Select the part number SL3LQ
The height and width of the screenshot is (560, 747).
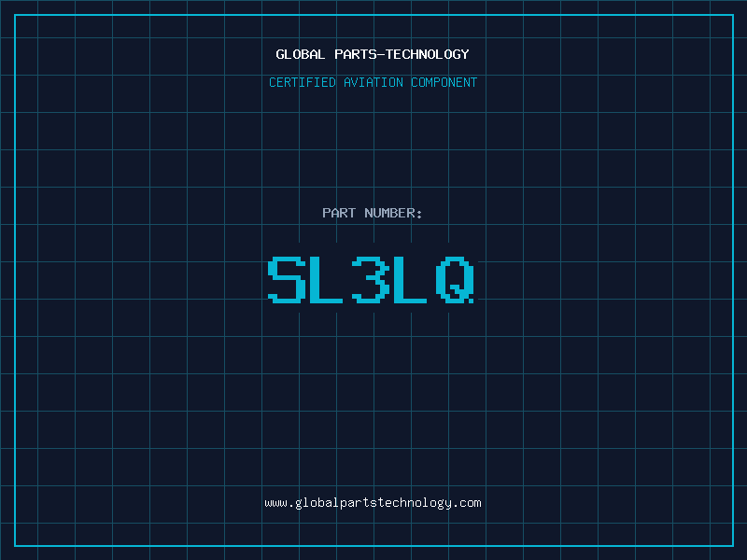tap(371, 279)
